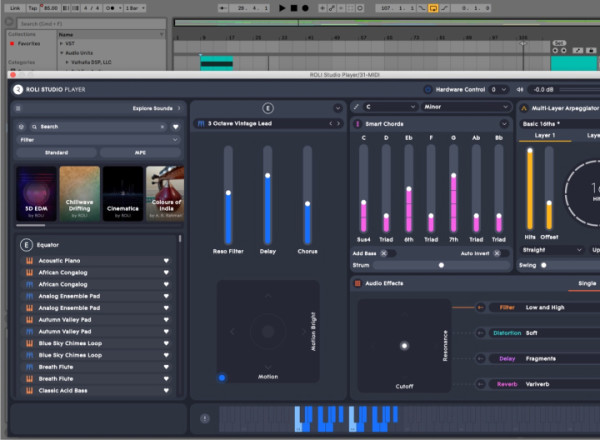Open the Minor scale dropdown

466,107
